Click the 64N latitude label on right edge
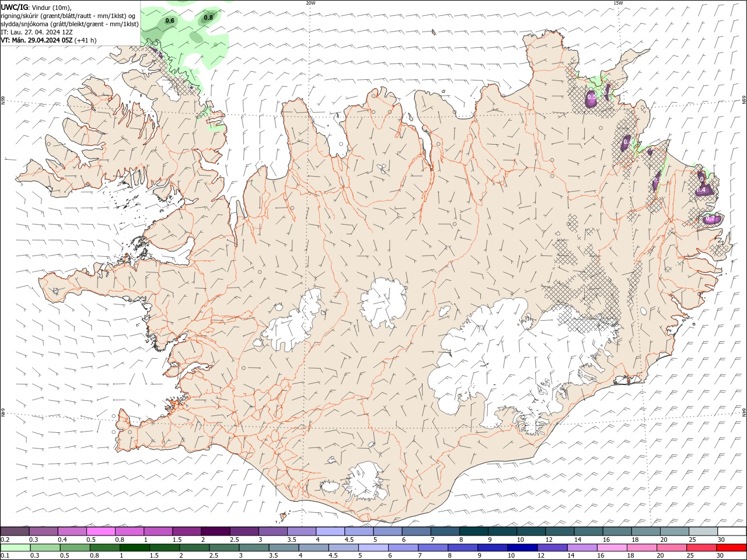 click(744, 412)
